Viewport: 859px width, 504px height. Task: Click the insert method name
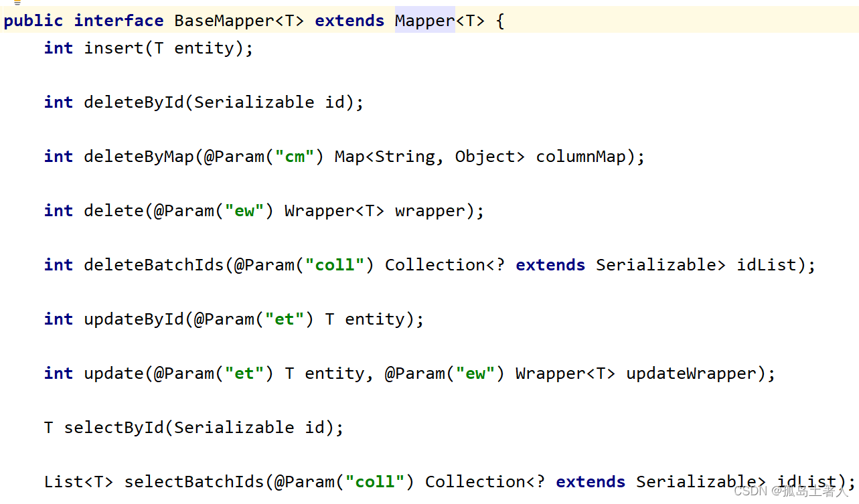click(114, 48)
